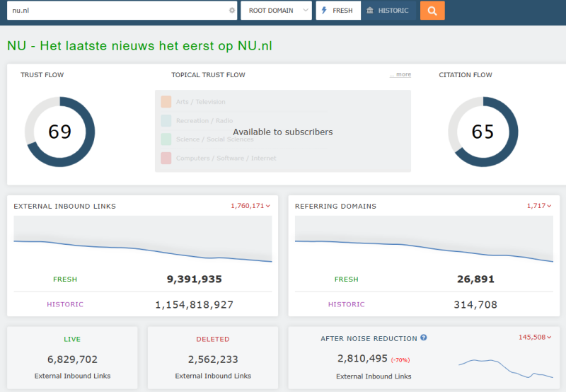Click the Fresh lightning bolt icon

pos(325,11)
